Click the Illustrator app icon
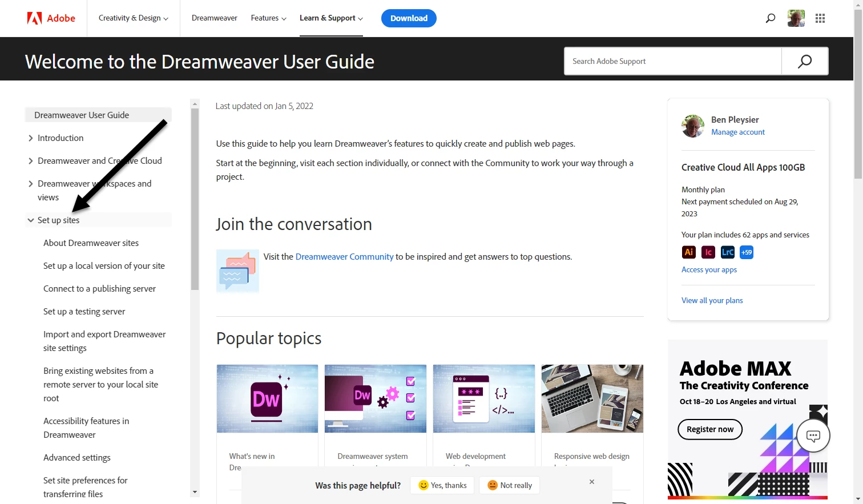This screenshot has width=863, height=504. pyautogui.click(x=689, y=252)
